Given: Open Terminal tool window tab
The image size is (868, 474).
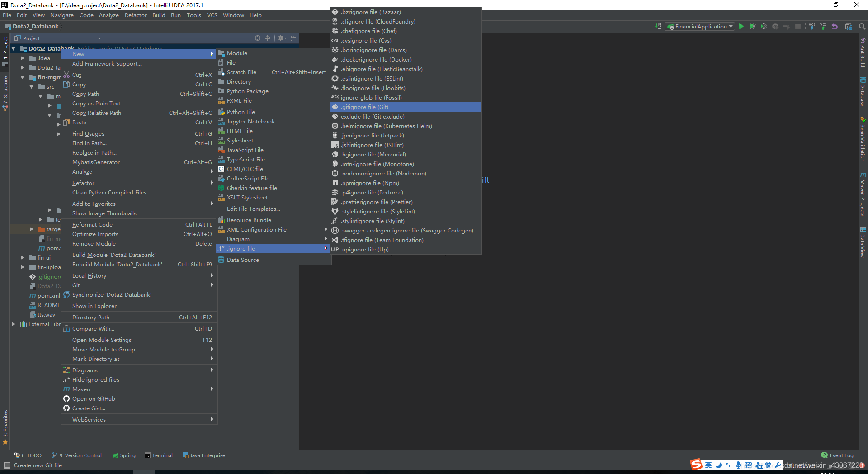Looking at the screenshot, I should pyautogui.click(x=159, y=455).
